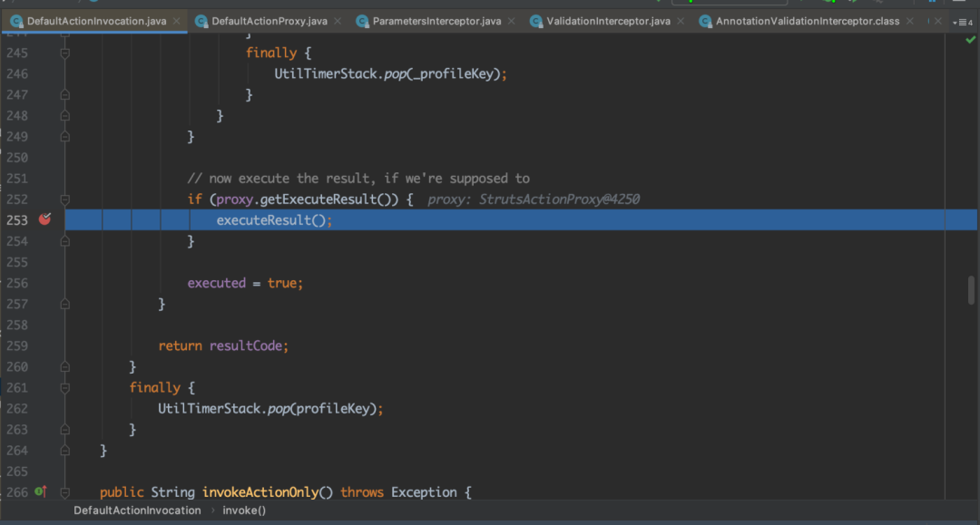Click fold end marker on line 254
This screenshot has height=525, width=980.
[x=65, y=241]
